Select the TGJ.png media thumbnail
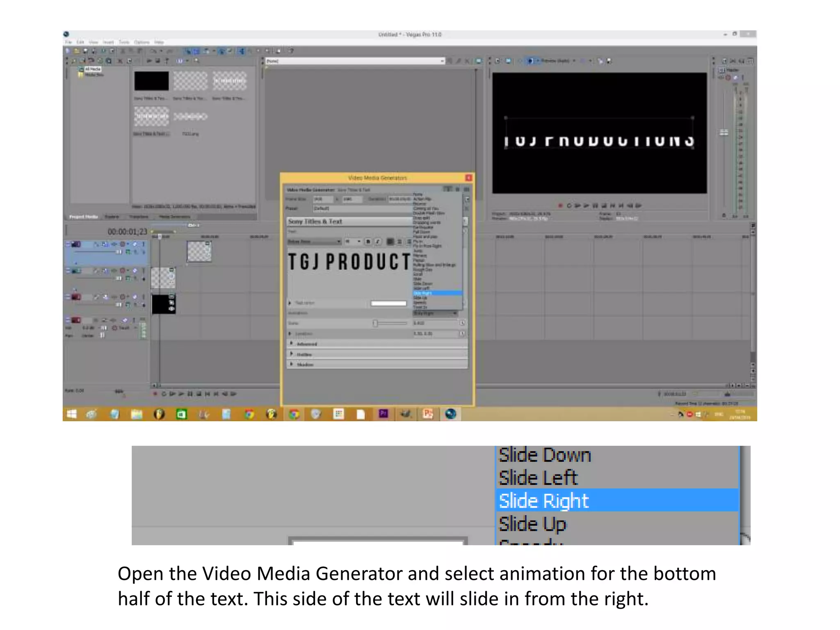 [190, 117]
